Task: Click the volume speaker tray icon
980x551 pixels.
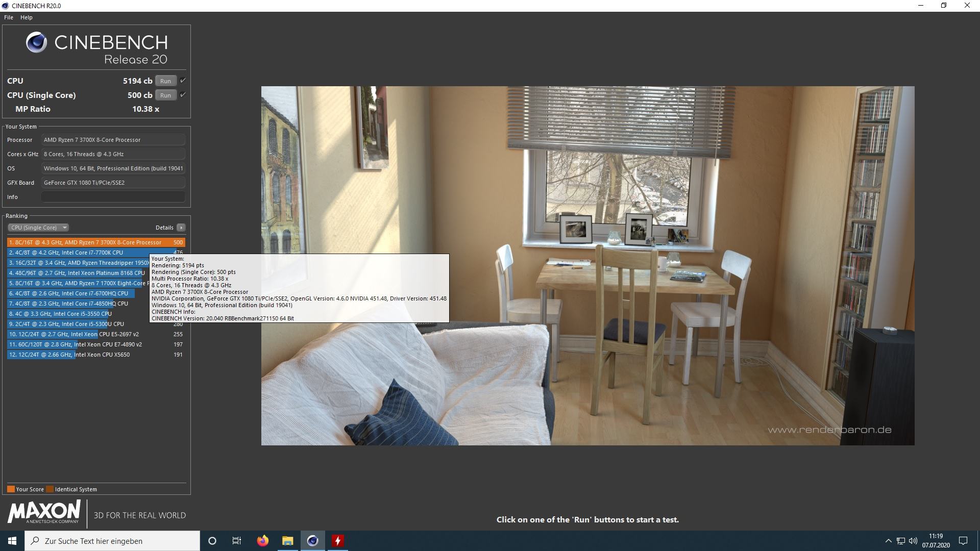Action: tap(913, 541)
